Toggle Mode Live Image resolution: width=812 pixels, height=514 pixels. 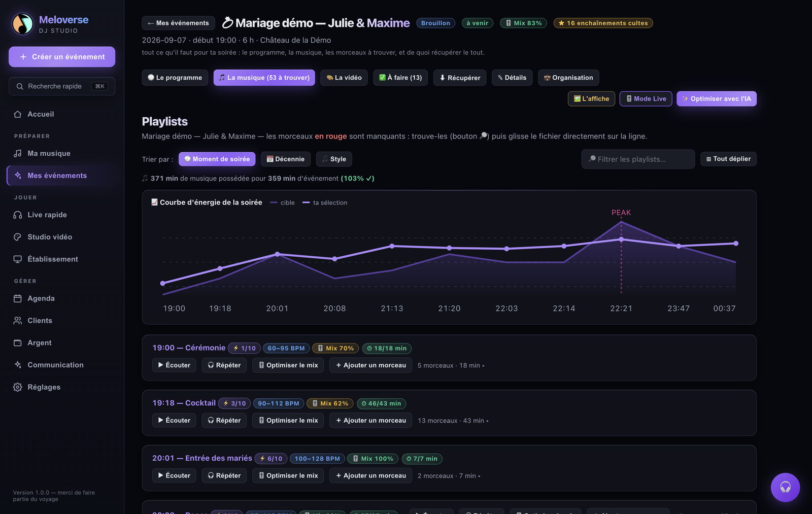pos(646,98)
